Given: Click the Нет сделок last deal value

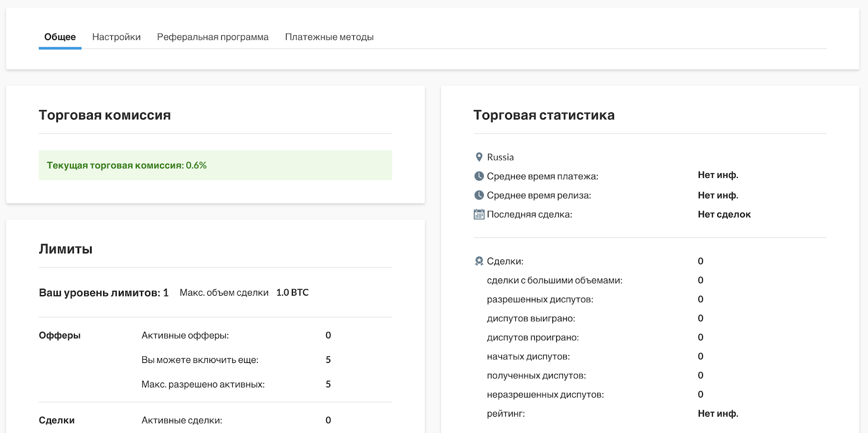Looking at the screenshot, I should click(724, 214).
